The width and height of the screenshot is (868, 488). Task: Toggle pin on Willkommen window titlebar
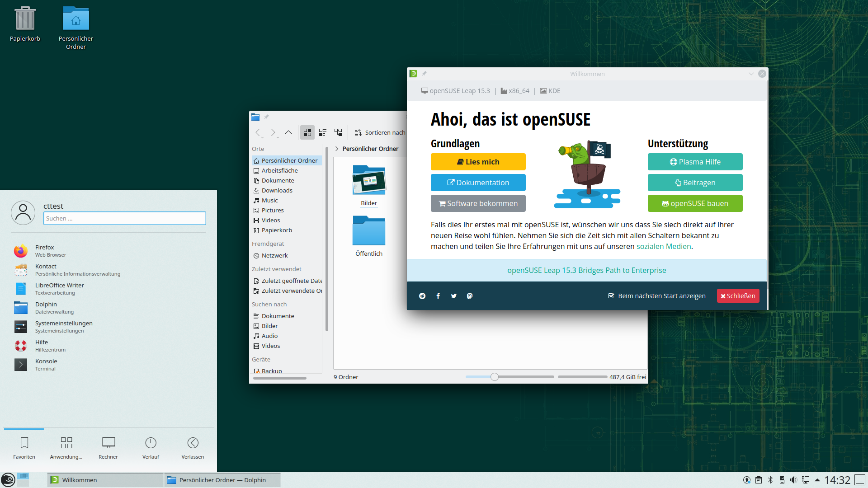(425, 74)
